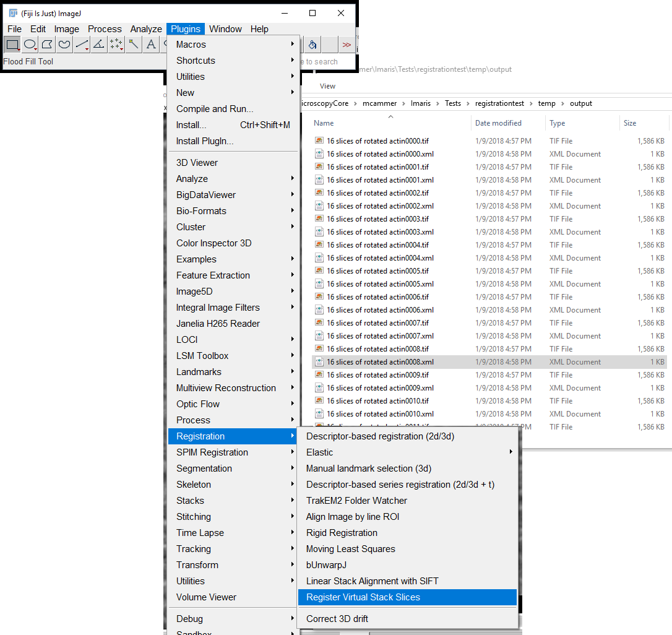
Task: Select the Flood Fill tool
Action: (x=312, y=45)
